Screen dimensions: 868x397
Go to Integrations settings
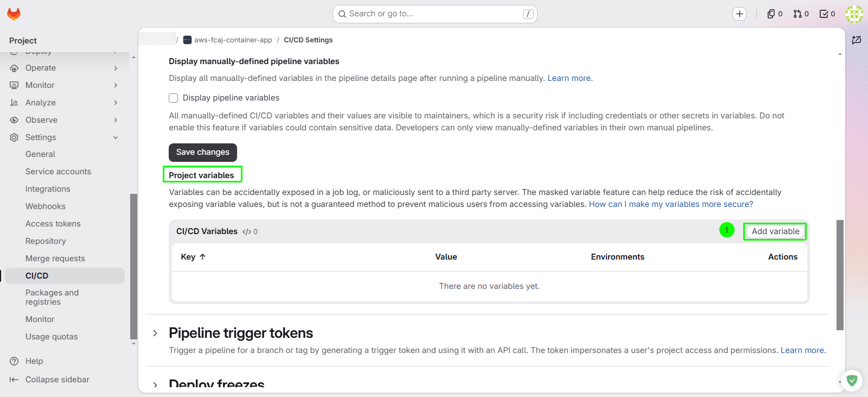tap(48, 189)
